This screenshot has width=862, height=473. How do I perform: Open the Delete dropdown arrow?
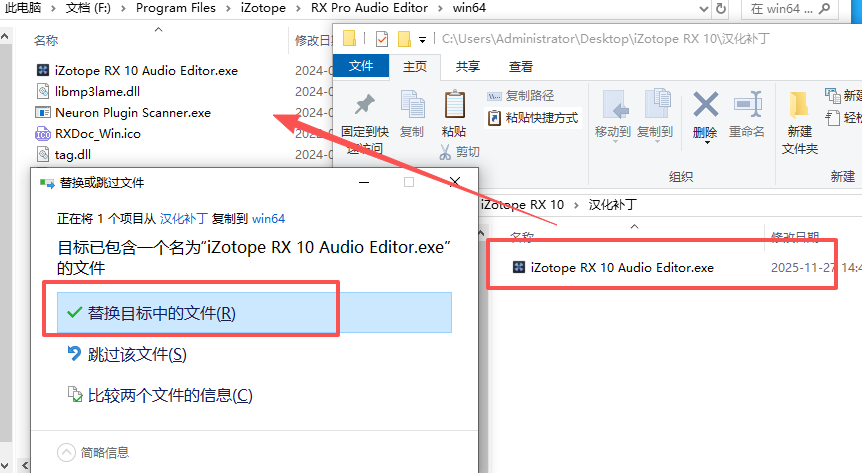pos(707,142)
